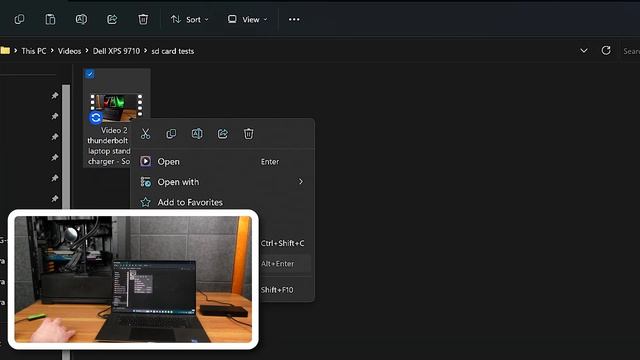Viewport: 640px width, 360px height.
Task: Click the webcam overlay video of the laptop
Action: click(133, 279)
